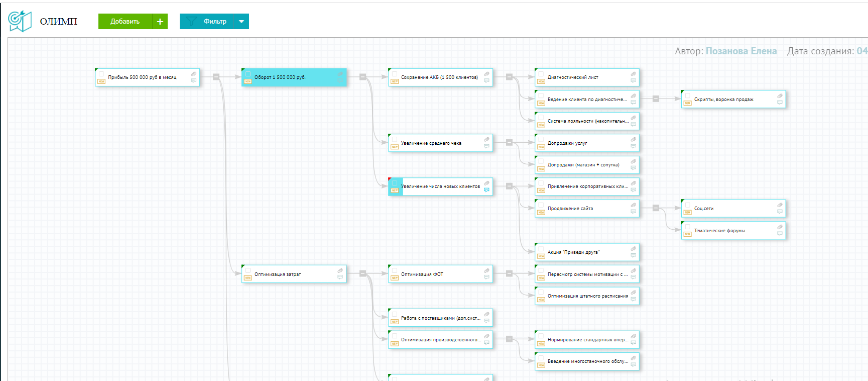868x381 pixels.
Task: Select node 'Система лояльности (накопительн...'
Action: (587, 121)
